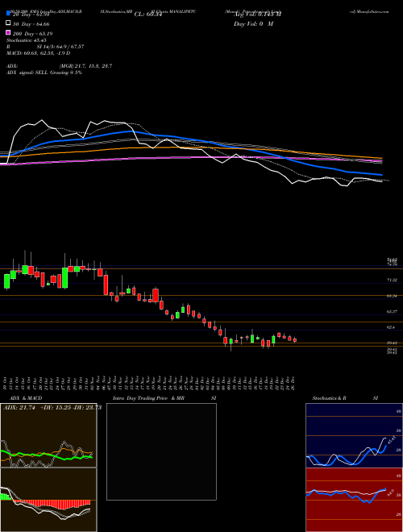Click the white 50 Day EMA legend swatch
403x532 pixels.
[x=8, y=23]
